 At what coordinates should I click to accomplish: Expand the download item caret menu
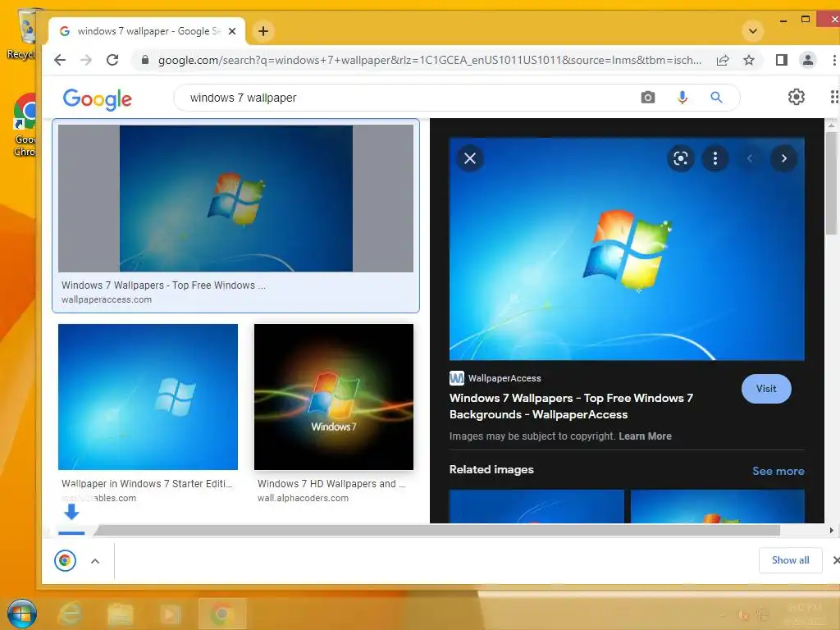[95, 561]
